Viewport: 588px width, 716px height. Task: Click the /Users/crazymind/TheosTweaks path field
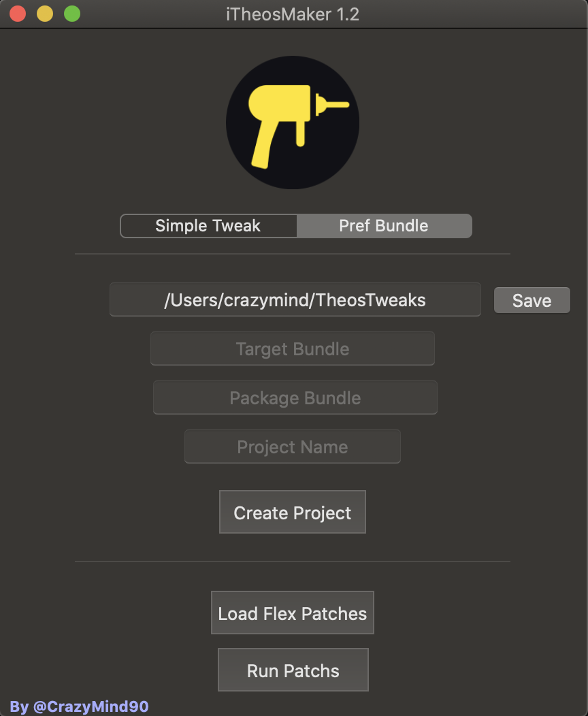point(295,299)
